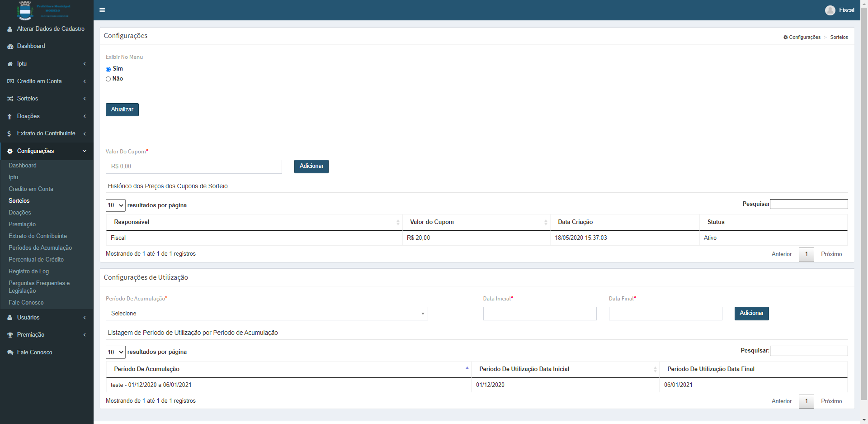Open Percentual de Crédito submenu item
The height and width of the screenshot is (424, 868).
point(36,260)
